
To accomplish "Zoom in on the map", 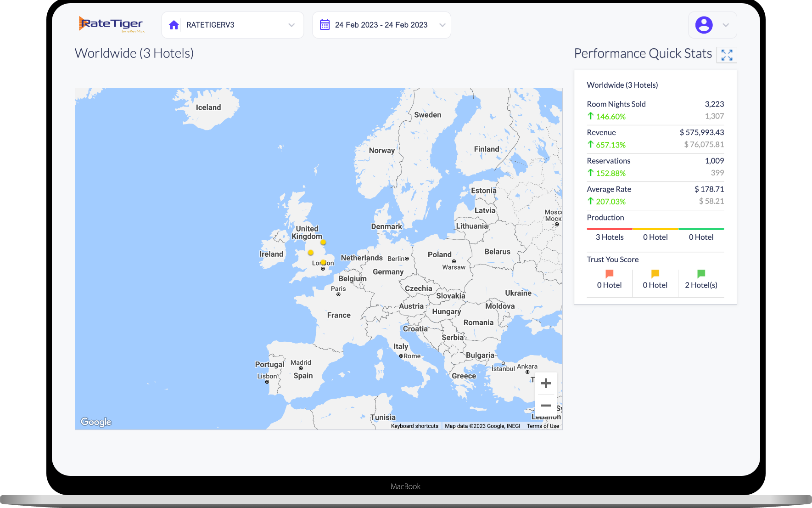I will [x=546, y=384].
